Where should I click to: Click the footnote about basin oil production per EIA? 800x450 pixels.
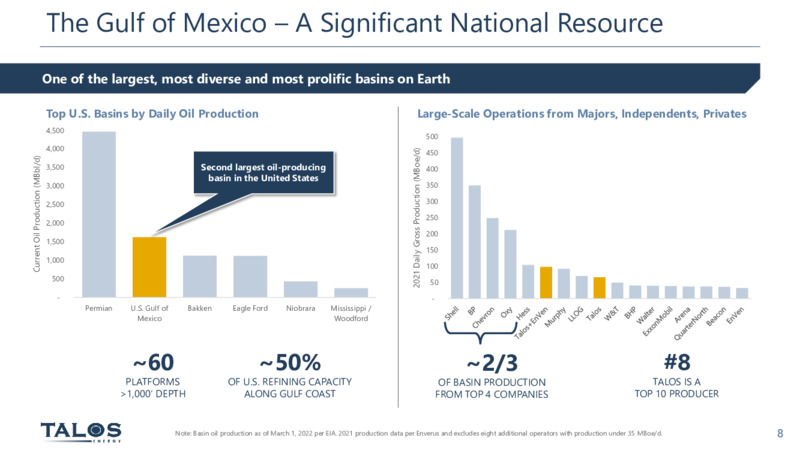pos(418,433)
